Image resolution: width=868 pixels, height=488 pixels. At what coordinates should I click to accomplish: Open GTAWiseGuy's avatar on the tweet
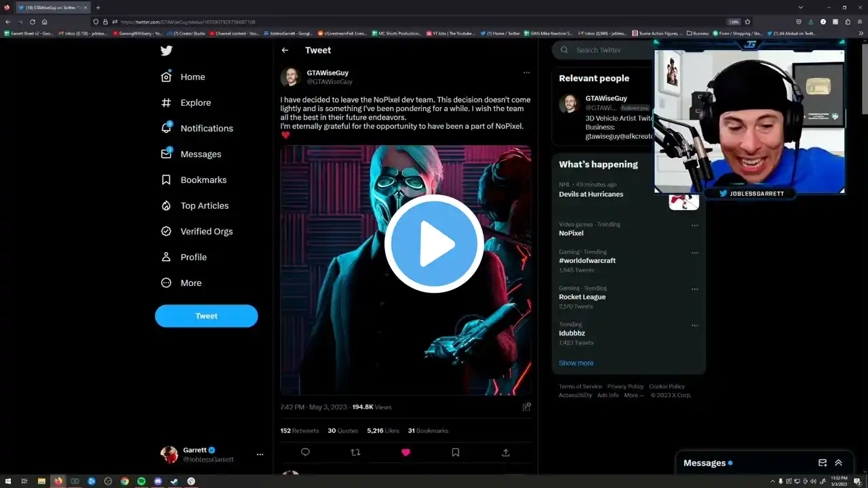coord(290,77)
